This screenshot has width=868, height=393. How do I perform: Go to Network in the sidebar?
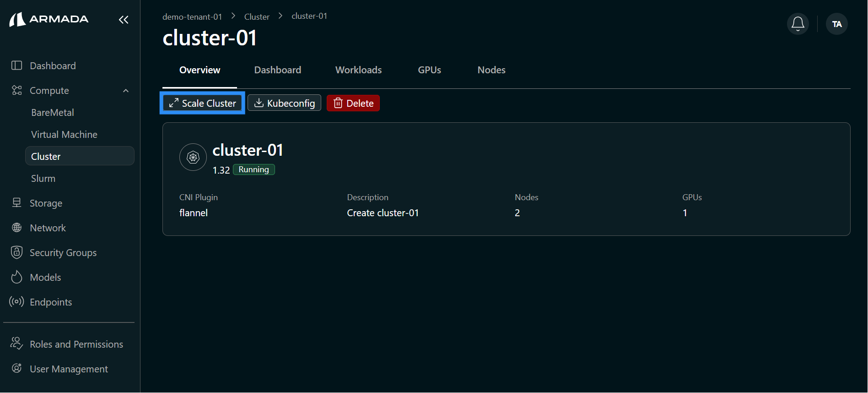click(x=48, y=228)
